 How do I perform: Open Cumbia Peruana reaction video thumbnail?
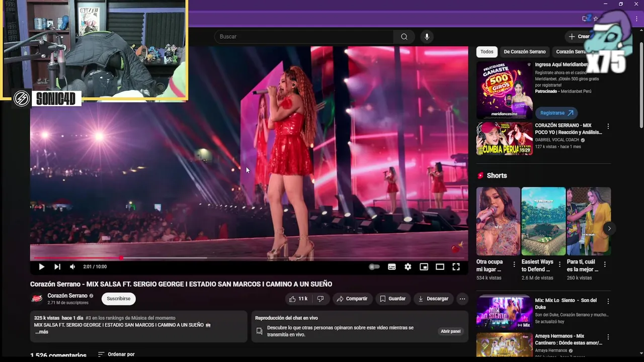pyautogui.click(x=504, y=138)
